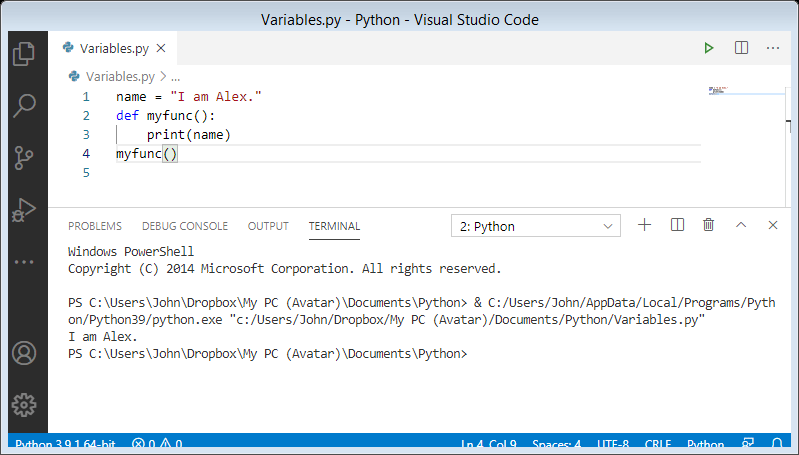Open the '2: Python' terminal selector dropdown
Image resolution: width=799 pixels, height=455 pixels.
coord(535,226)
